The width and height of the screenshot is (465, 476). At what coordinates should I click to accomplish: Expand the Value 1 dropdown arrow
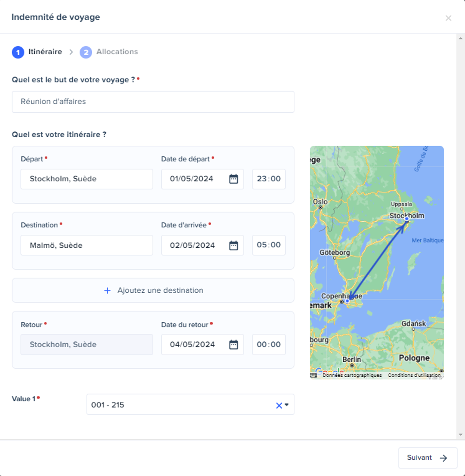287,405
